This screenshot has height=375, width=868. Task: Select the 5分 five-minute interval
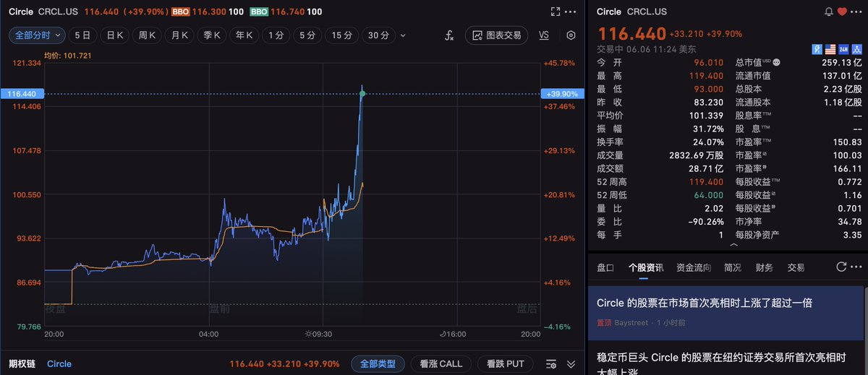coord(307,35)
